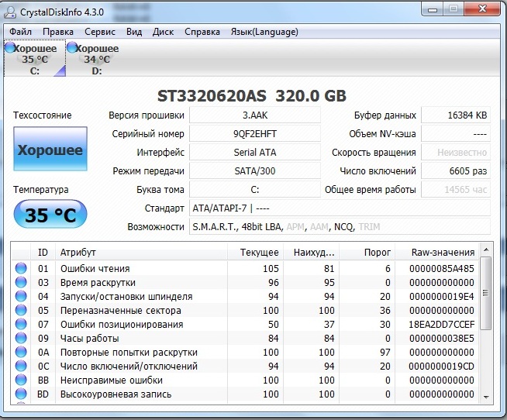Open the Вид menu

(x=134, y=32)
